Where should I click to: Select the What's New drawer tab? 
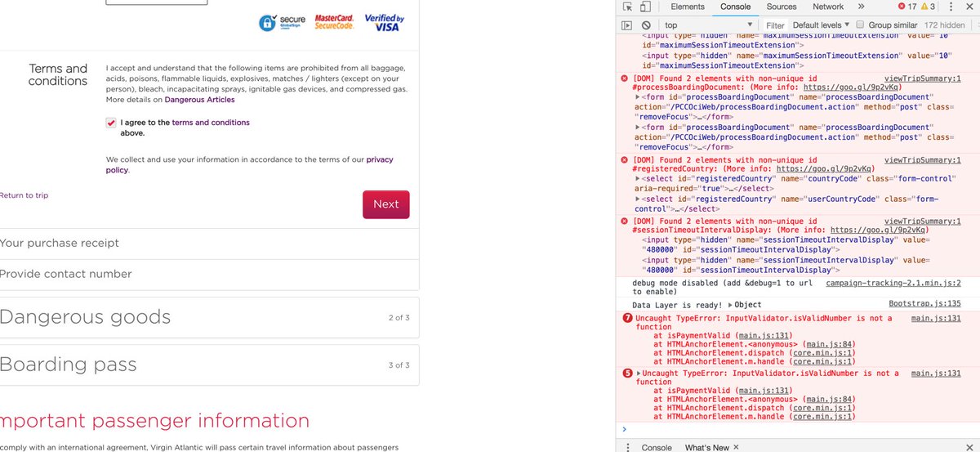coord(707,447)
